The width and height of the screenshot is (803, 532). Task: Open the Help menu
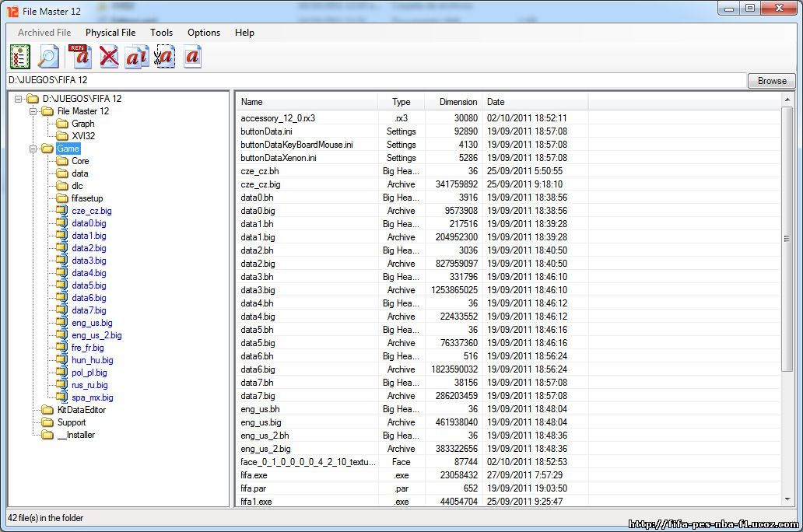click(x=244, y=32)
